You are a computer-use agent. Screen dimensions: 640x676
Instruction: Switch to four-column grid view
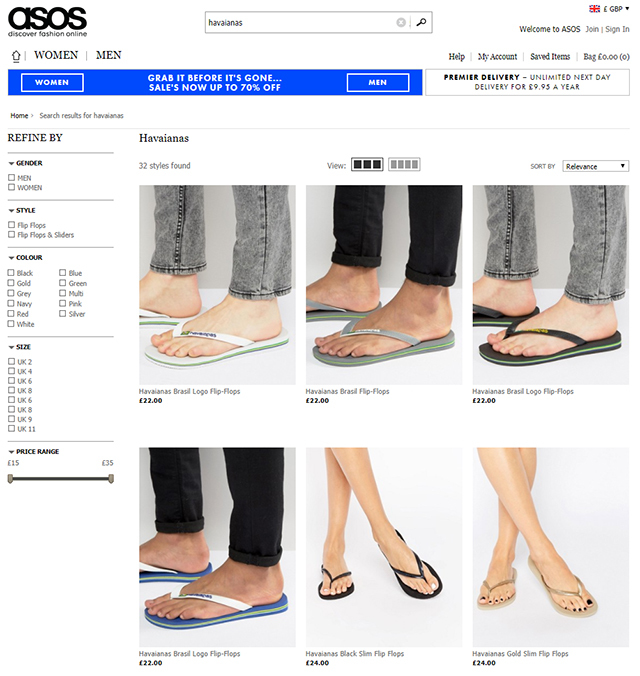404,164
